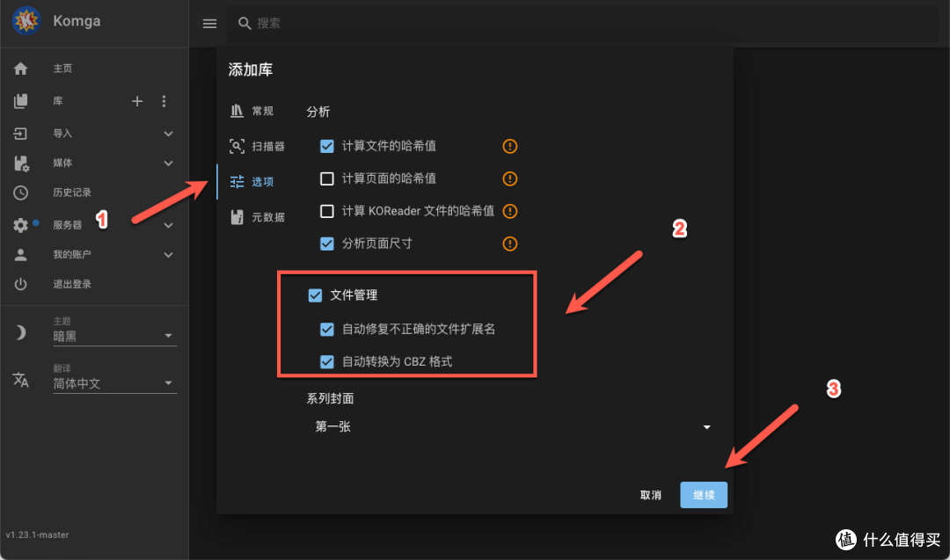Select the 选项 tab
The width and height of the screenshot is (950, 560).
252,182
